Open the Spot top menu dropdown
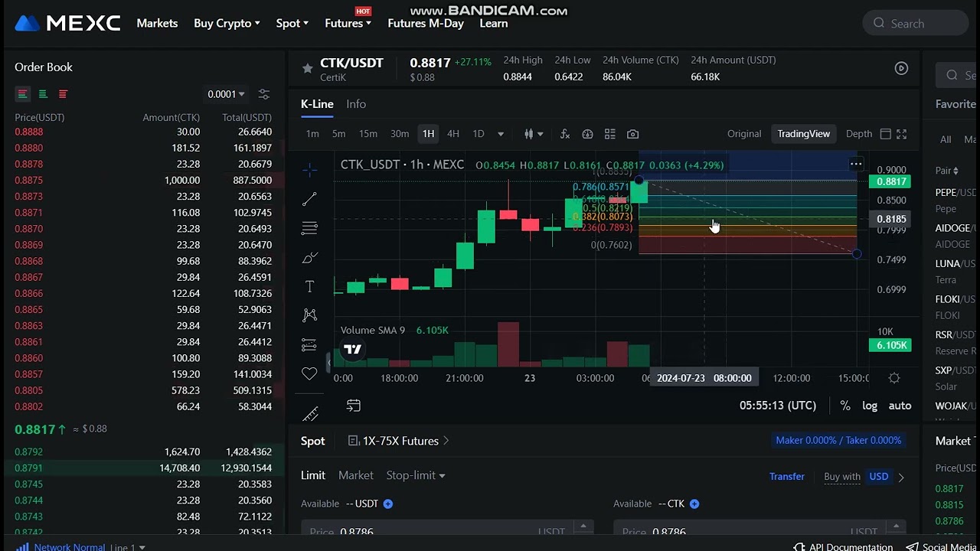The width and height of the screenshot is (980, 551). tap(292, 23)
